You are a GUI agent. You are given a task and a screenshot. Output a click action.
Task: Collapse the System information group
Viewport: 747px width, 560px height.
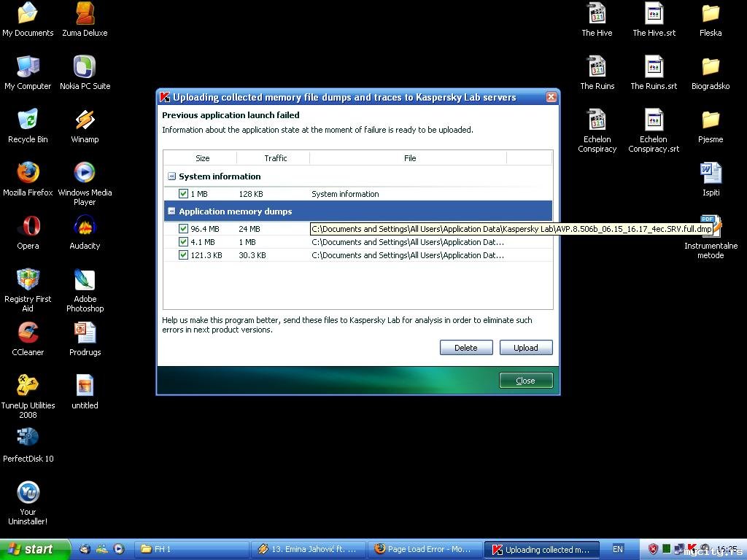tap(172, 176)
